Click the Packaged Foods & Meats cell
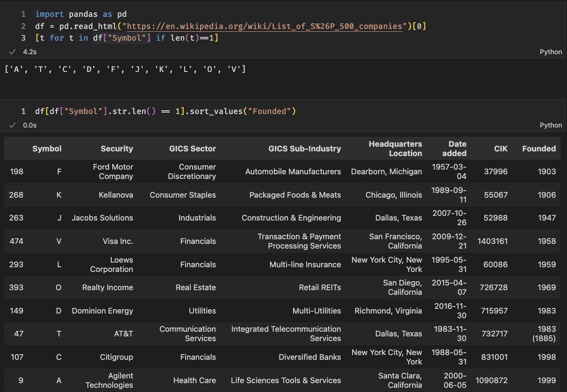 click(295, 195)
